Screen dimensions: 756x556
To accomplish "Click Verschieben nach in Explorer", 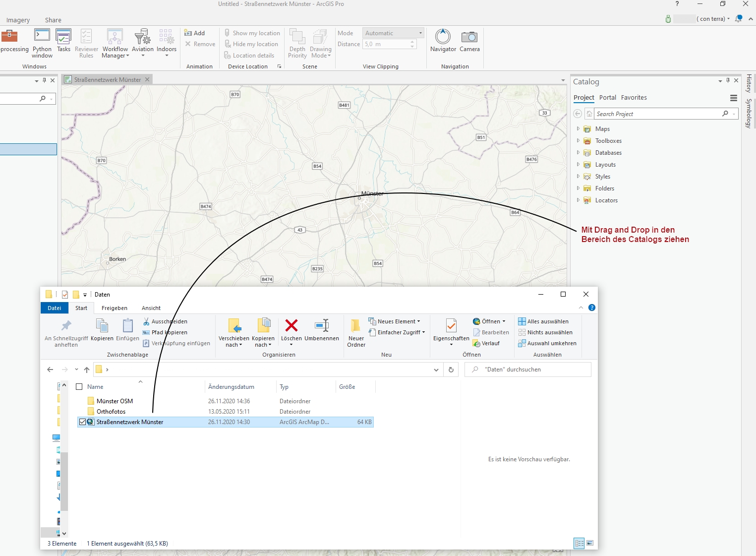I will click(234, 333).
